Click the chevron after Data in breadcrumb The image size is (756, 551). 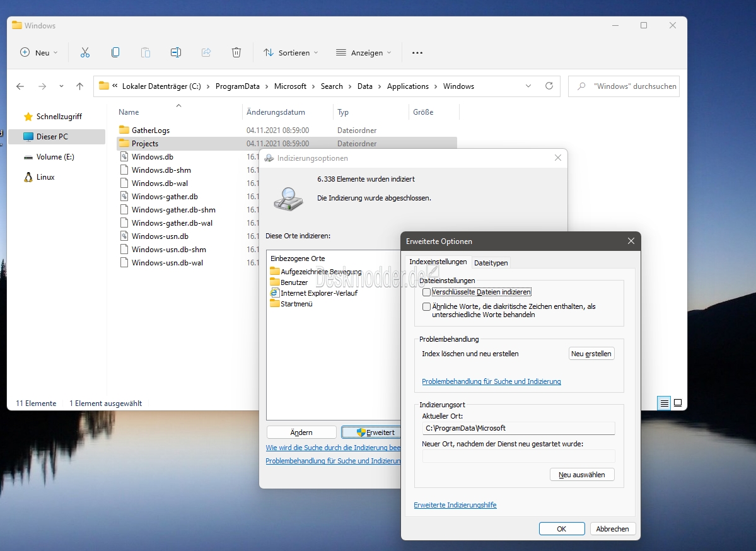click(x=380, y=86)
